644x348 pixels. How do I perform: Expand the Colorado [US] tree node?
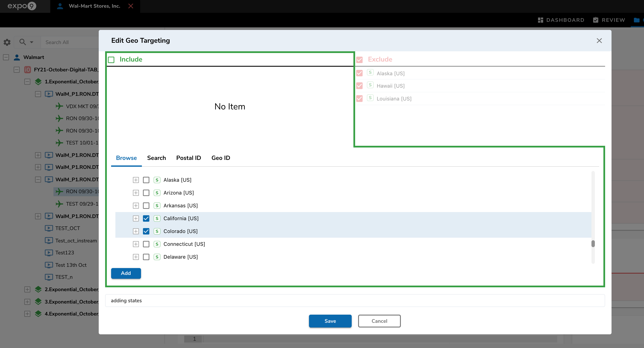(136, 231)
